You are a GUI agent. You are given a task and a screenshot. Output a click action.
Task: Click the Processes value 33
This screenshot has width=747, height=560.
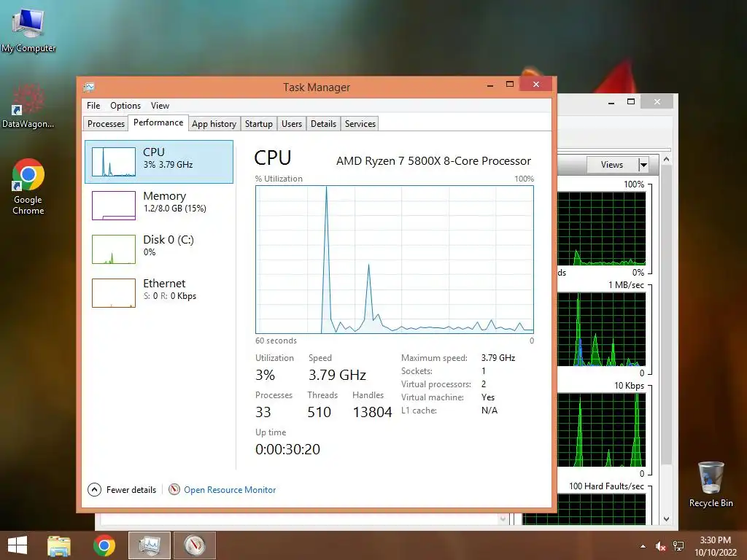[263, 412]
